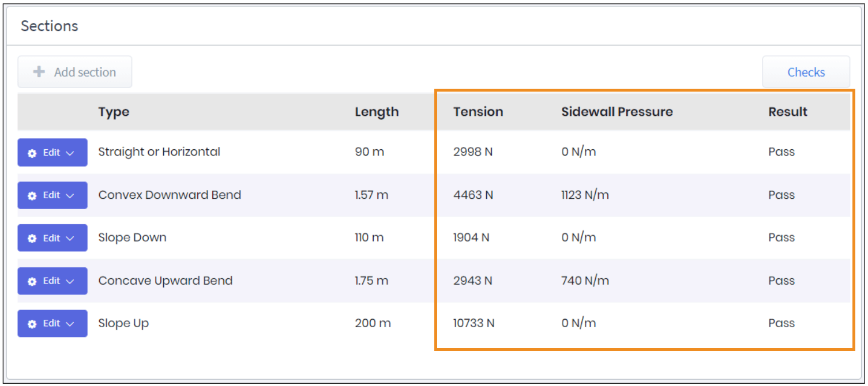The height and width of the screenshot is (386, 868).
Task: Expand Edit chevron for Concave Upward Bend
Action: (70, 281)
